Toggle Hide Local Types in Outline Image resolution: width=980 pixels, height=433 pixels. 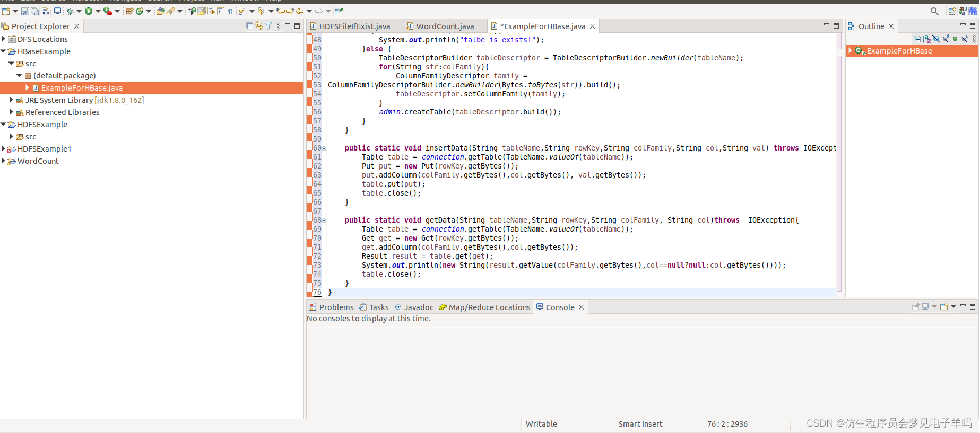coord(965,39)
